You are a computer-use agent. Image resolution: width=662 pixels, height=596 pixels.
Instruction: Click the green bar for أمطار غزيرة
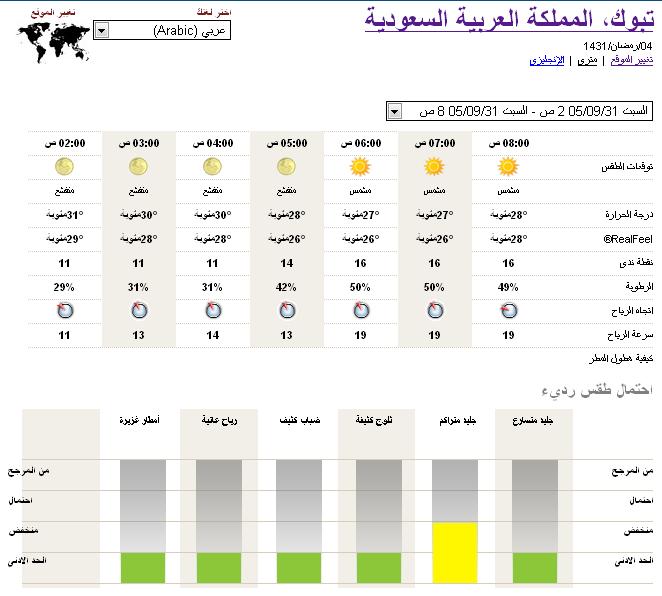[143, 568]
